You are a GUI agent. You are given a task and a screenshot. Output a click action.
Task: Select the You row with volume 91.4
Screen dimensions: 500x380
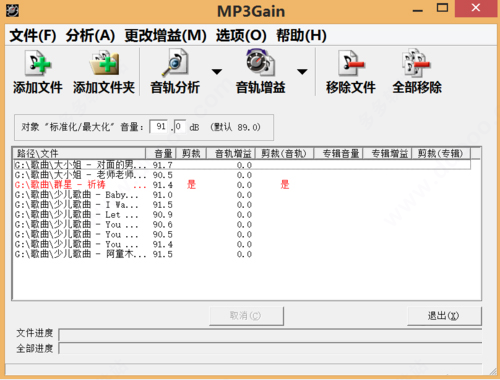tap(242, 244)
